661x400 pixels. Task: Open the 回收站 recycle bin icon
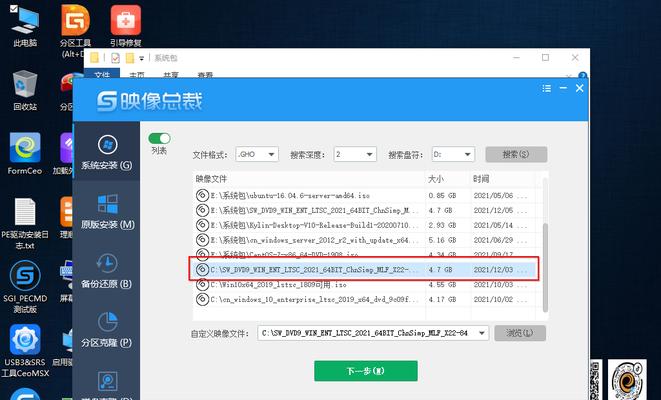25,91
